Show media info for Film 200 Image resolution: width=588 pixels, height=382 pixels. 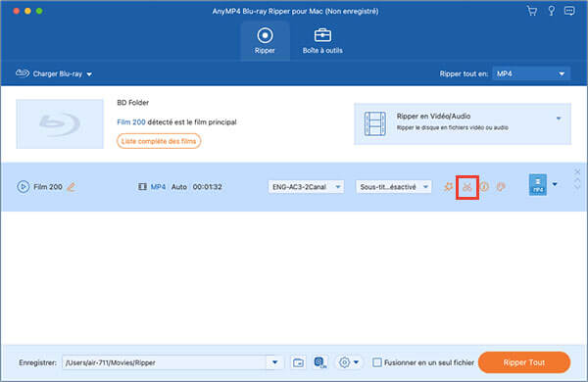click(484, 186)
